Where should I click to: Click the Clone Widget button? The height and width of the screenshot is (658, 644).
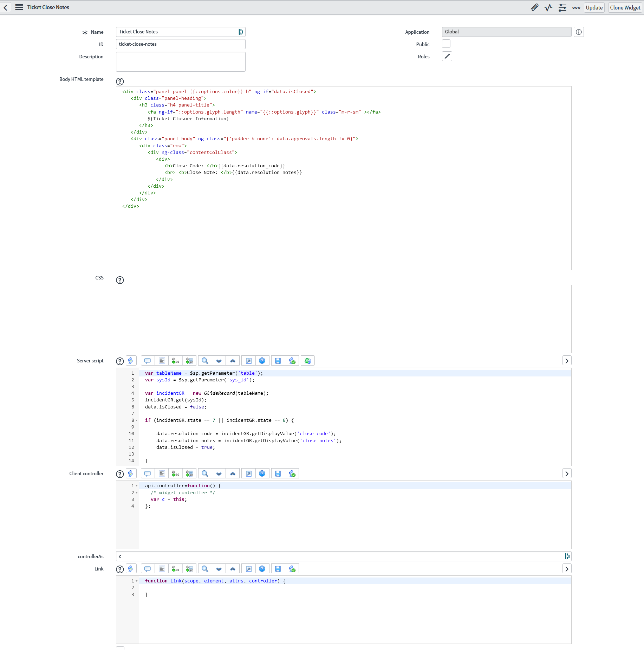pyautogui.click(x=625, y=7)
